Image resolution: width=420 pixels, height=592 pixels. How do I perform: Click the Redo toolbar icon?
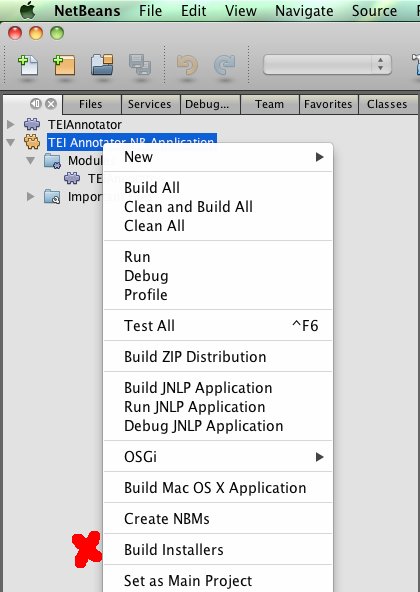224,65
